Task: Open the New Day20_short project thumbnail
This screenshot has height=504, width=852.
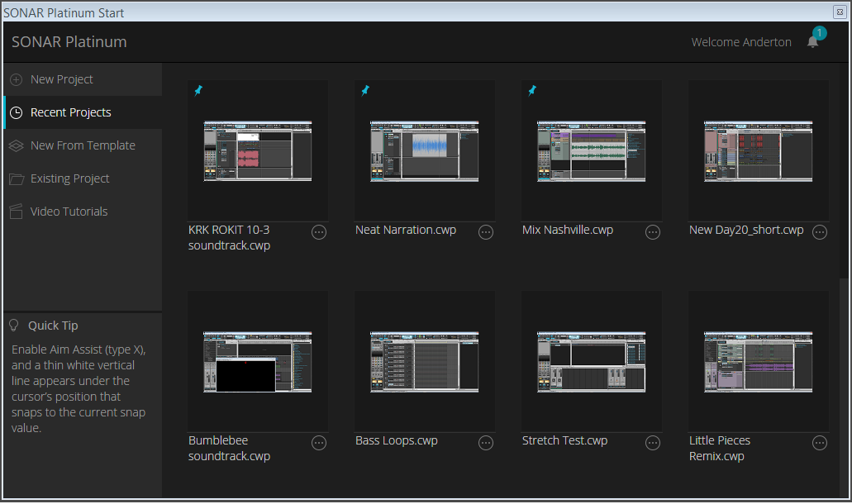Action: pyautogui.click(x=758, y=151)
